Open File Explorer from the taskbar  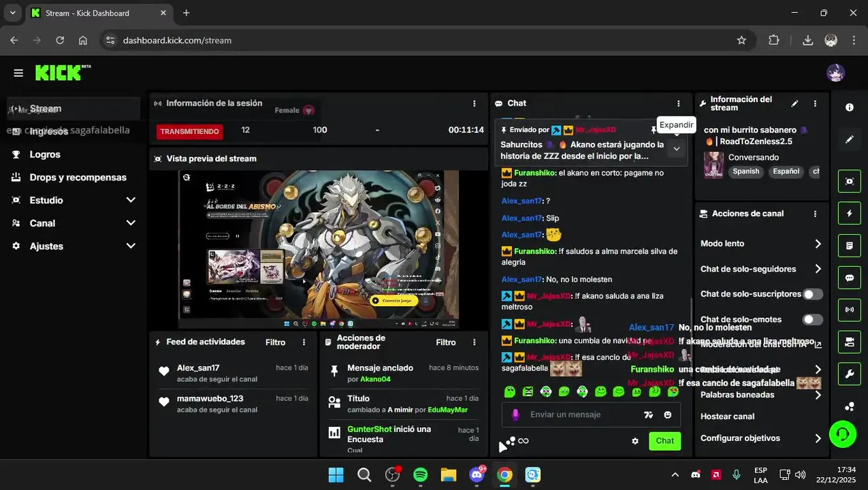pos(448,474)
